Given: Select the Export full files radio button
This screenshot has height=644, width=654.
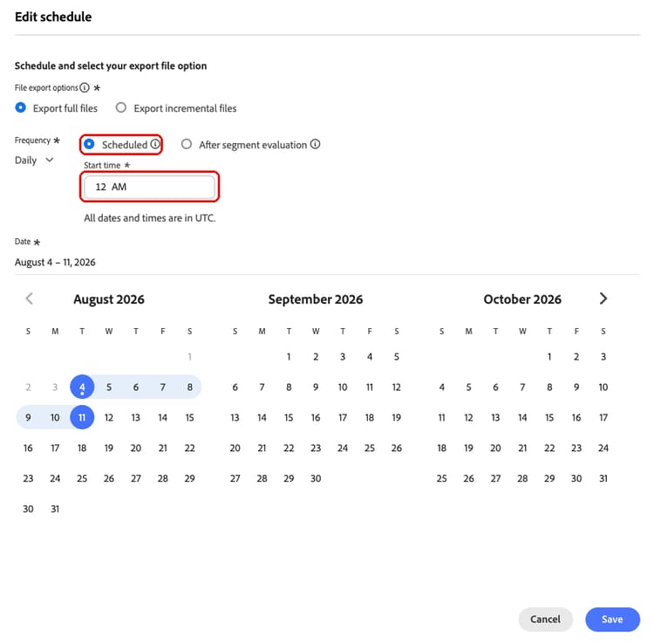Looking at the screenshot, I should click(20, 107).
